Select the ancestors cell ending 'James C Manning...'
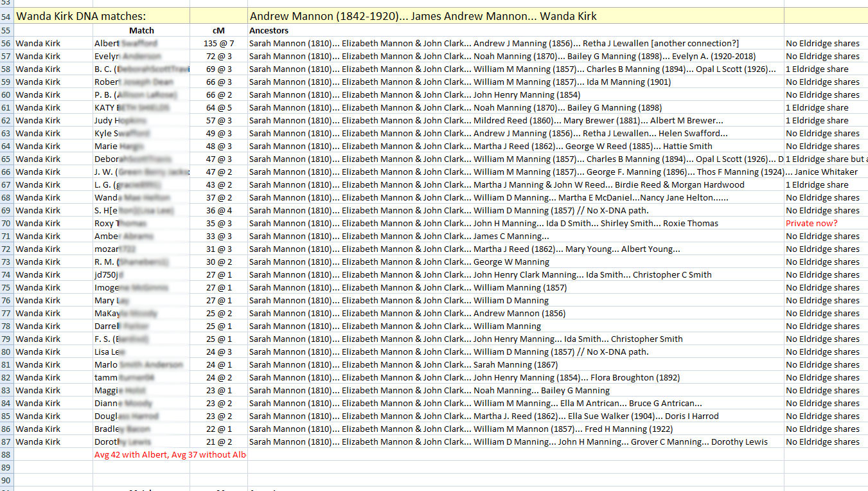The width and height of the screenshot is (868, 491). point(516,236)
